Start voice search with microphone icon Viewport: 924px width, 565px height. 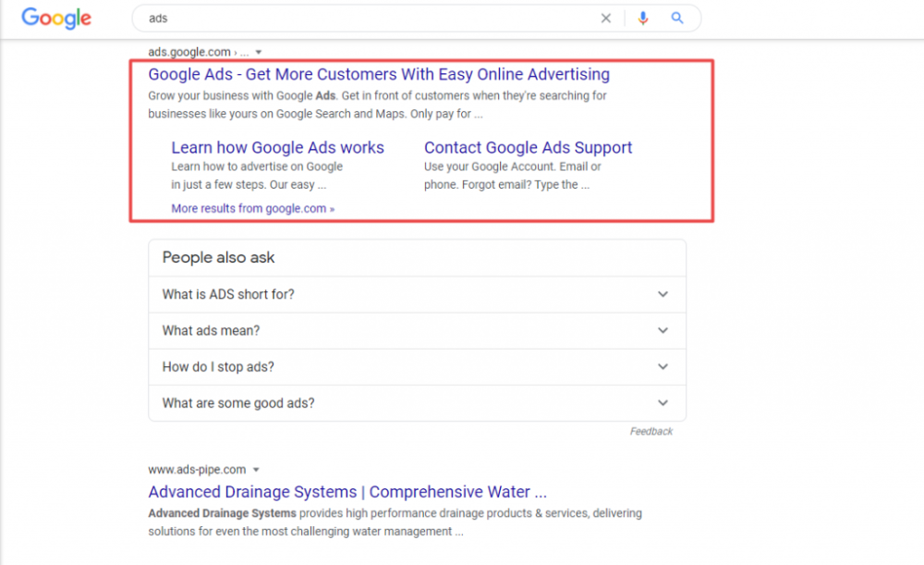(x=643, y=18)
